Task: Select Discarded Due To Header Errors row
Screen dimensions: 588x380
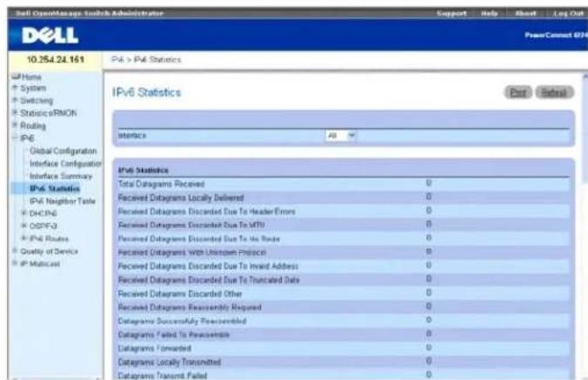Action: 344,211
